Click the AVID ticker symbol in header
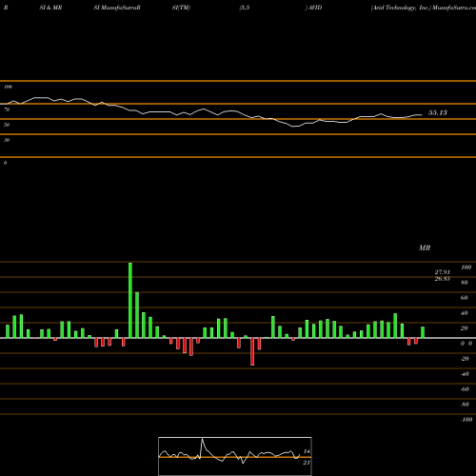 click(x=314, y=8)
